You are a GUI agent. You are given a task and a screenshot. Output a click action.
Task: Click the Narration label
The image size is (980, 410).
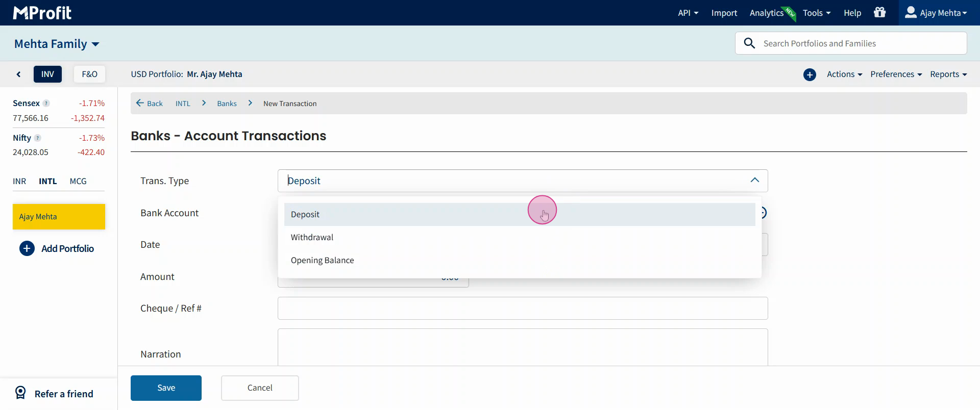point(160,354)
